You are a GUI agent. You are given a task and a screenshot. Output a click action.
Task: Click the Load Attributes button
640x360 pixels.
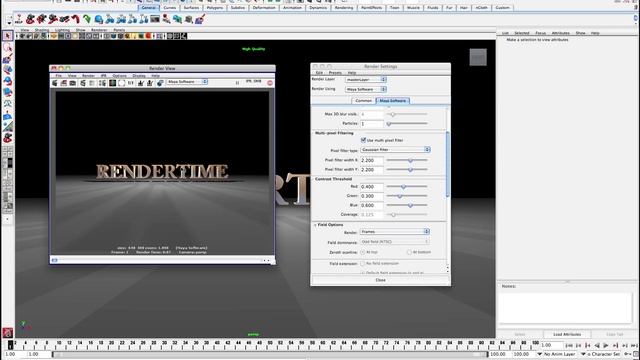click(567, 334)
